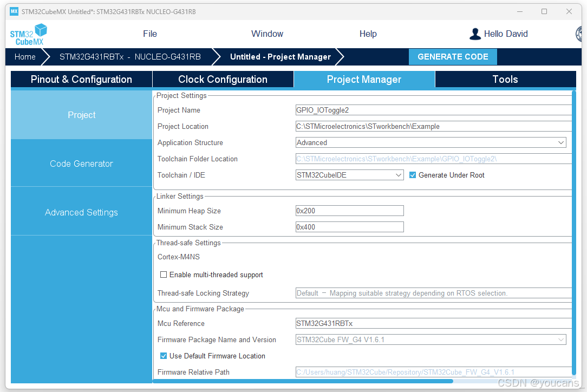Minimize the STM32CubeMX window
Screen dimensions: 587x392
point(520,11)
